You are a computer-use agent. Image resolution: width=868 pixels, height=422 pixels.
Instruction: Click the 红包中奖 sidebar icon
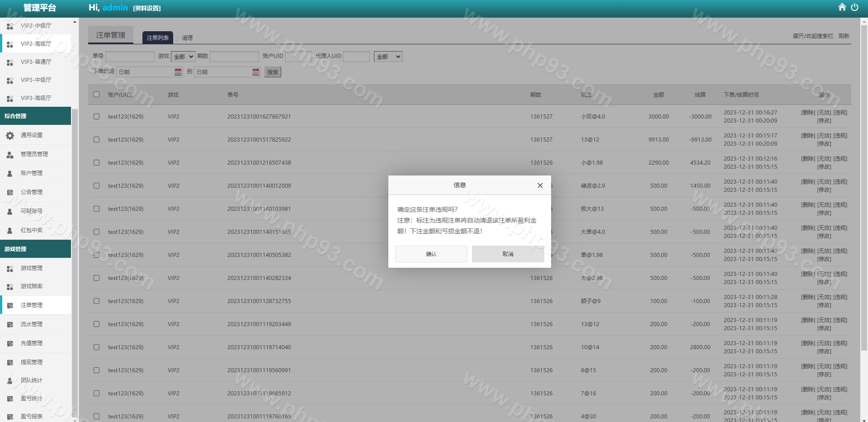[10, 230]
